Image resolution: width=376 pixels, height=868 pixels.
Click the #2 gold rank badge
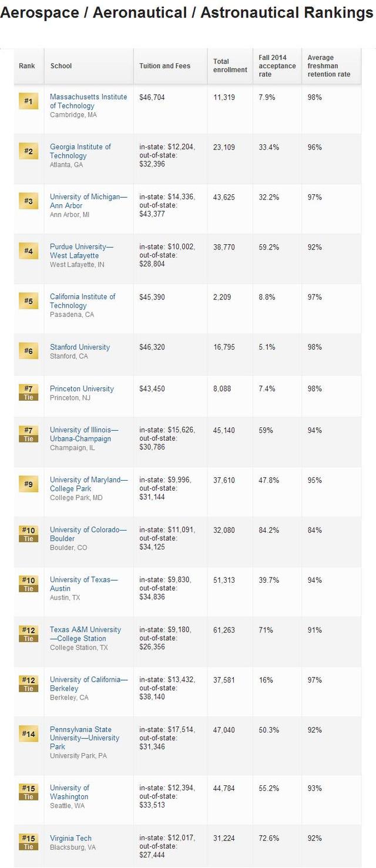pyautogui.click(x=28, y=151)
